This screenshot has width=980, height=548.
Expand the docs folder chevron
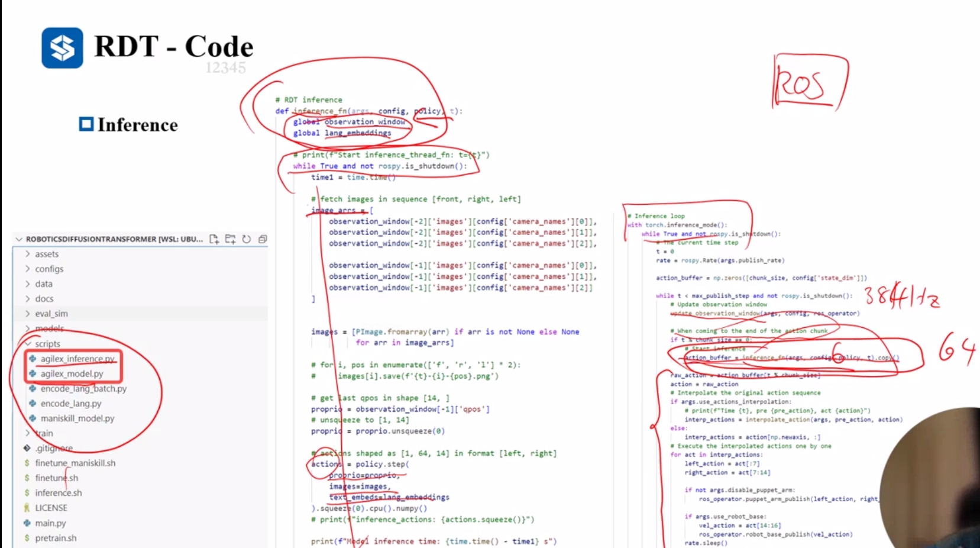[x=27, y=298]
